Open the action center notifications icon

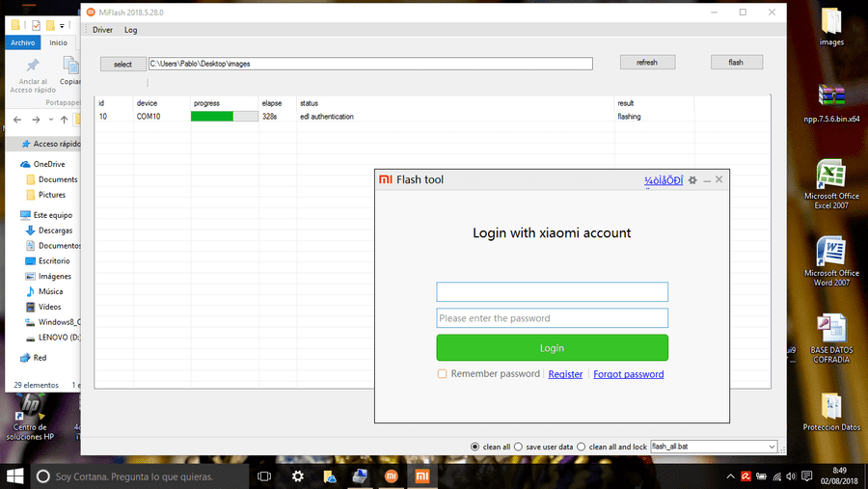pos(807,476)
